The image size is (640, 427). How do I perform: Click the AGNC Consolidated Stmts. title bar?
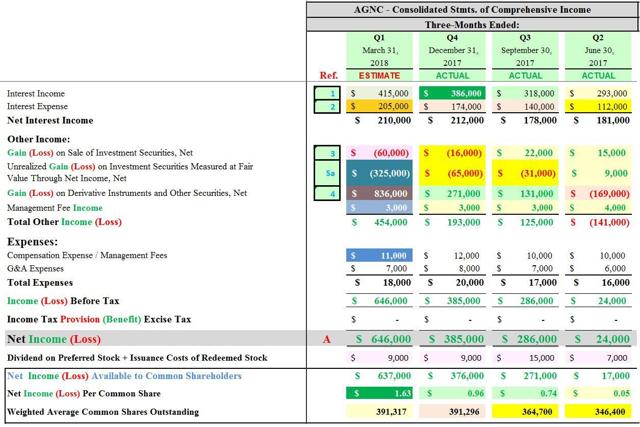472,9
